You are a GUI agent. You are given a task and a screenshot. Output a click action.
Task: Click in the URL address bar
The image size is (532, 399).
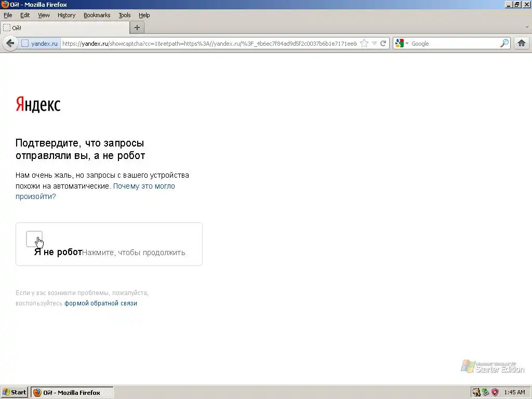click(x=209, y=44)
